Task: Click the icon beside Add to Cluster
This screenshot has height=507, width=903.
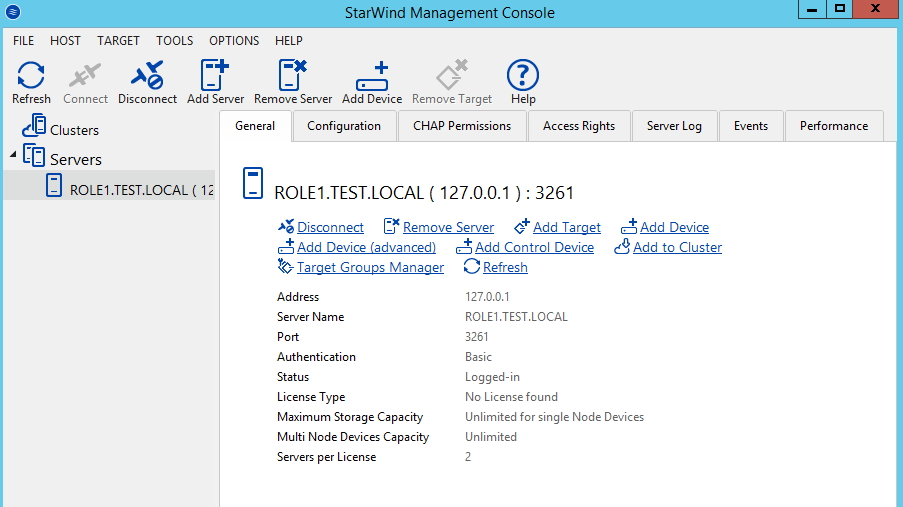Action: pos(622,247)
